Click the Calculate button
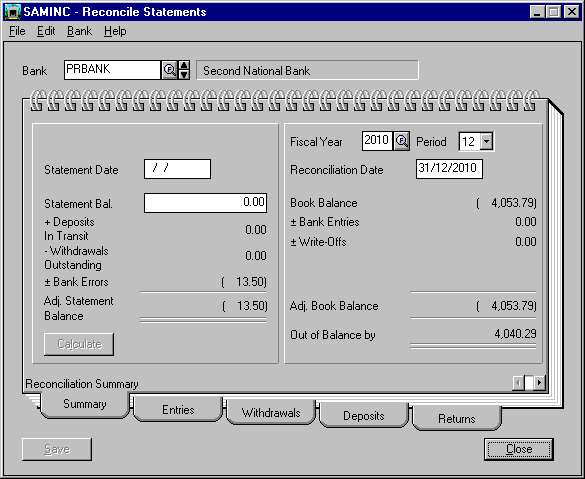Viewport: 585px width, 479px height. (79, 344)
